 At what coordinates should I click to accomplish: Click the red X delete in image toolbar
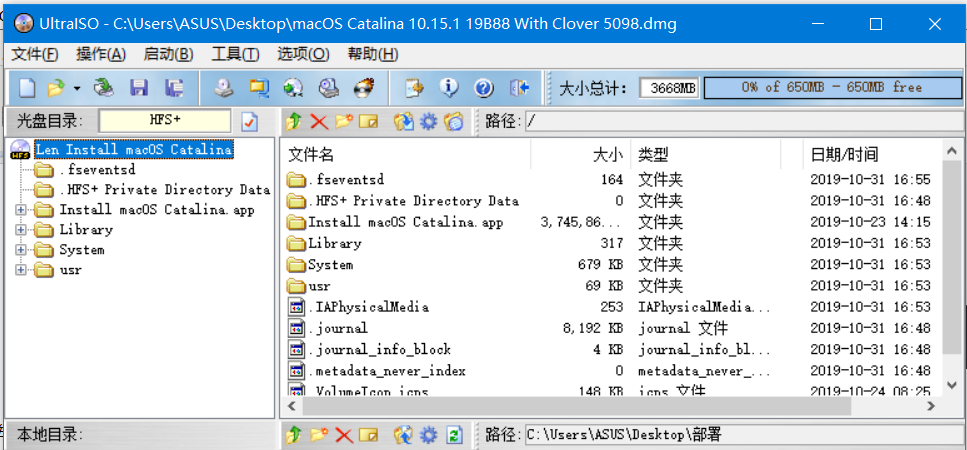pyautogui.click(x=319, y=122)
